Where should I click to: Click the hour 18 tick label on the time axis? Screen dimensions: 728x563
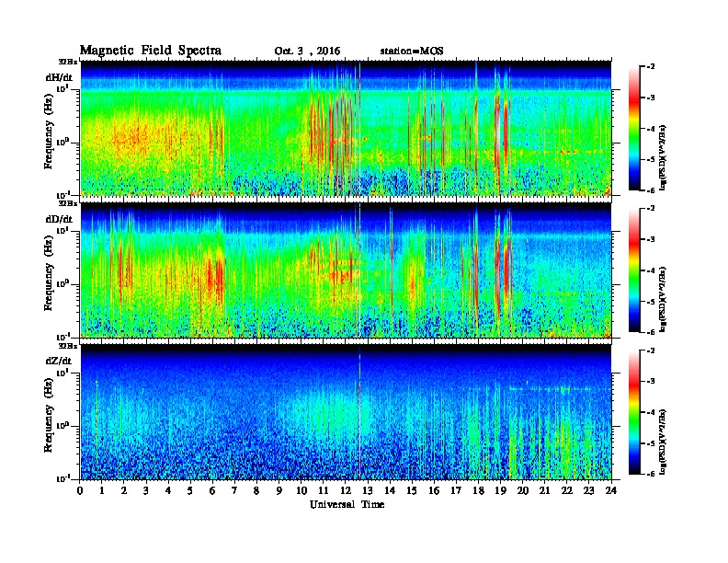point(478,490)
